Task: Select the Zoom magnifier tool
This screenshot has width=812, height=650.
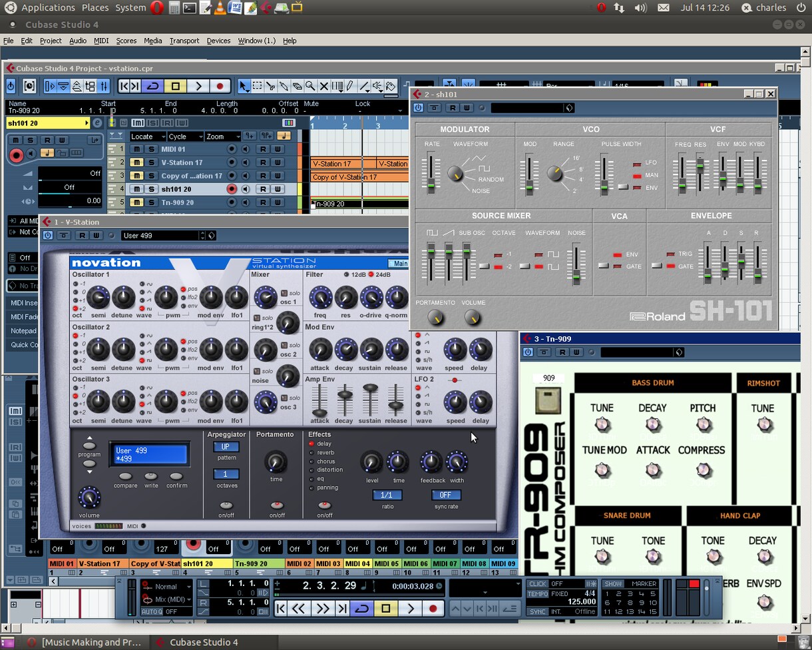Action: coord(310,86)
